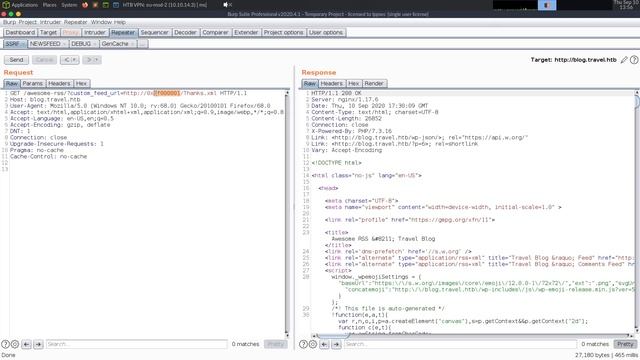Open the Decoder tab
640x360 pixels.
pos(185,32)
